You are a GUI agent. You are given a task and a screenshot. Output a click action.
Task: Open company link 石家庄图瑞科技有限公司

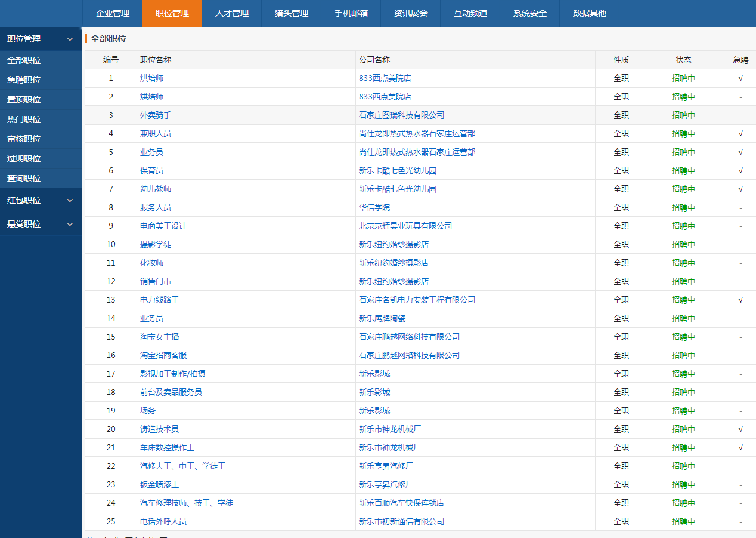[401, 115]
